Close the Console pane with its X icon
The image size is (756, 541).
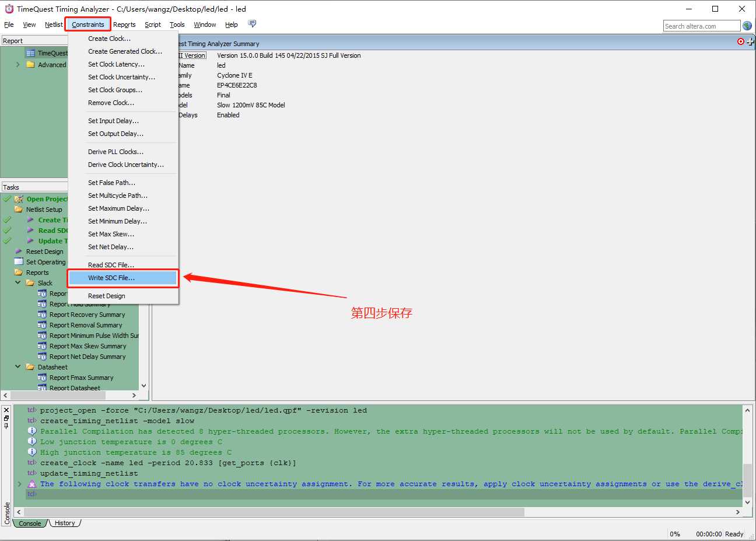pyautogui.click(x=6, y=410)
